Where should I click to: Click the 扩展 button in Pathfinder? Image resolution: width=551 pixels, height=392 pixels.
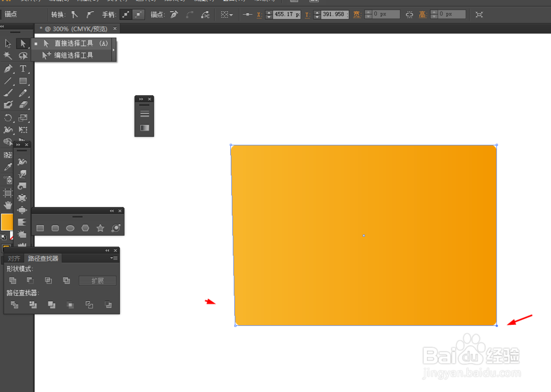click(x=98, y=281)
